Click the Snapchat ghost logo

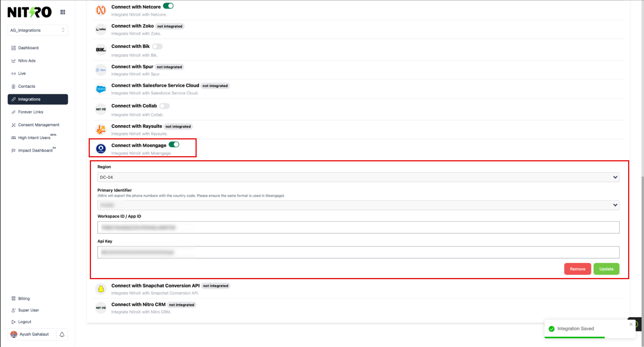point(101,289)
